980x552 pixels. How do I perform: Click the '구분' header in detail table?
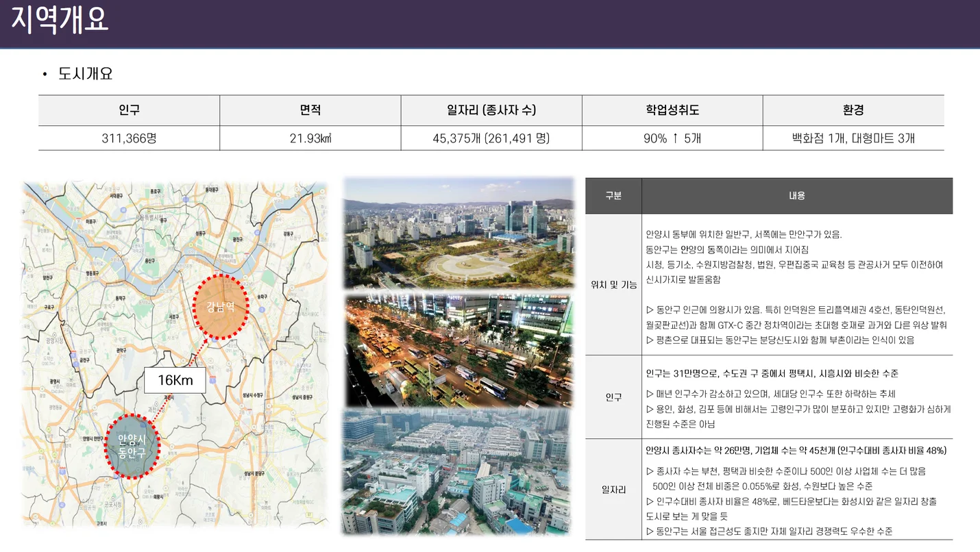(x=613, y=196)
